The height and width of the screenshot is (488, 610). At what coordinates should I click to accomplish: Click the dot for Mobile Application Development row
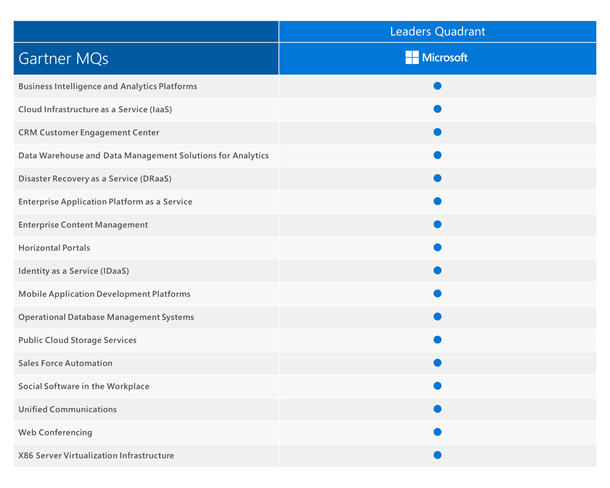[437, 293]
